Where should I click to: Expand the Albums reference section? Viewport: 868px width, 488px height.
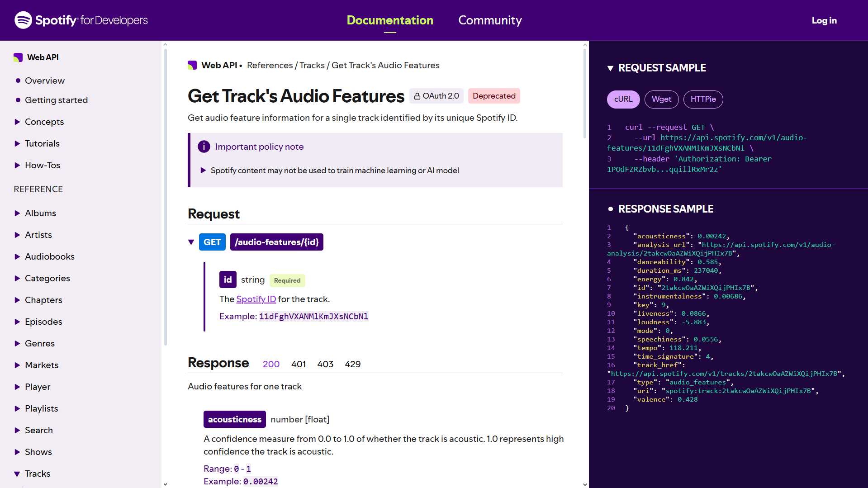click(x=17, y=213)
